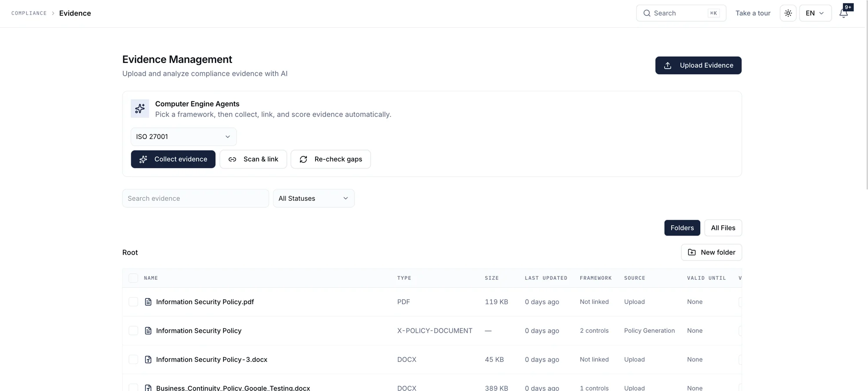This screenshot has height=391, width=868.
Task: Click the magnifier icon in the top Search box
Action: 647,13
